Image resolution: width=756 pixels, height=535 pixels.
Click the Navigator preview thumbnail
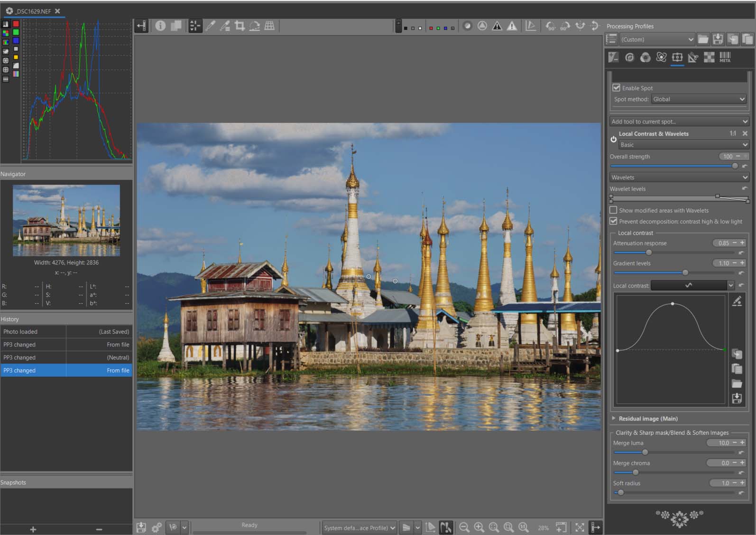[66, 221]
